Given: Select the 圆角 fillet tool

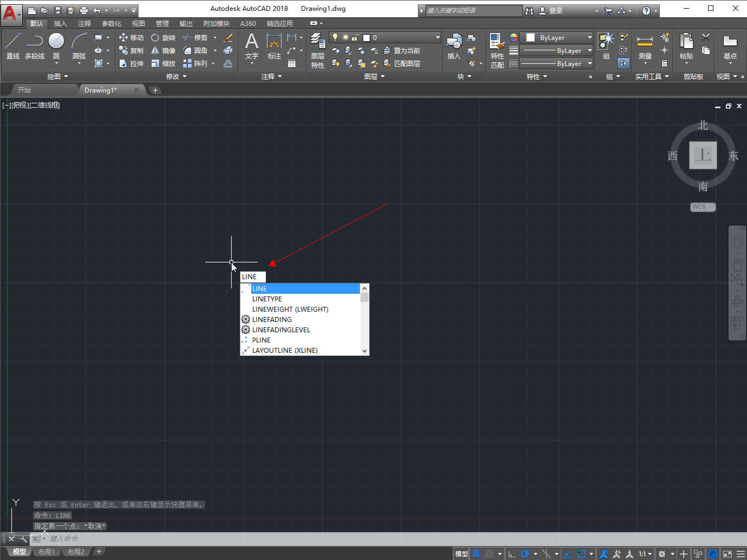Looking at the screenshot, I should click(x=195, y=50).
